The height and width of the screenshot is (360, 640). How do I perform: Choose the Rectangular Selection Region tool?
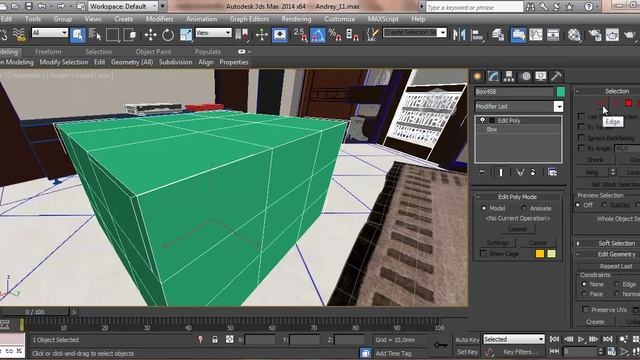pos(112,35)
